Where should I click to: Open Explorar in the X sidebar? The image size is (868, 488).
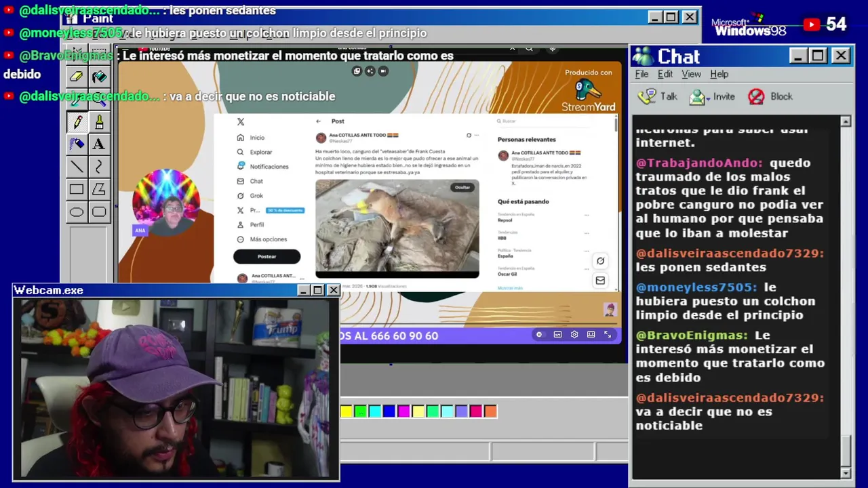[x=254, y=152]
